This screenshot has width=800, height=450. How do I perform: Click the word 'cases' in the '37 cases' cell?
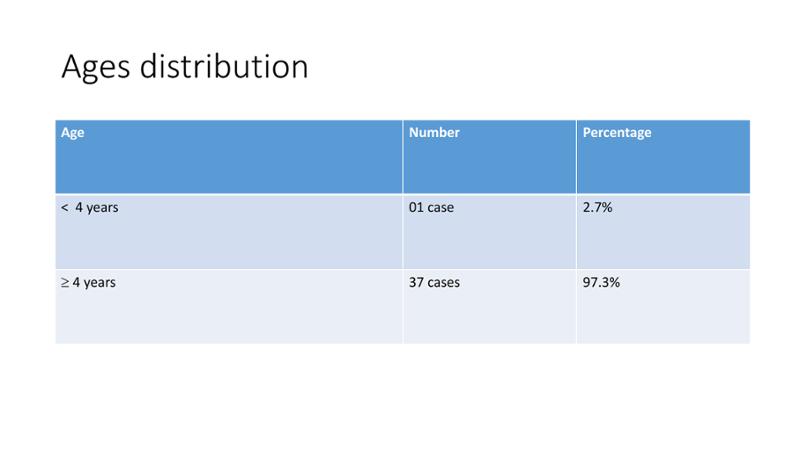click(444, 283)
